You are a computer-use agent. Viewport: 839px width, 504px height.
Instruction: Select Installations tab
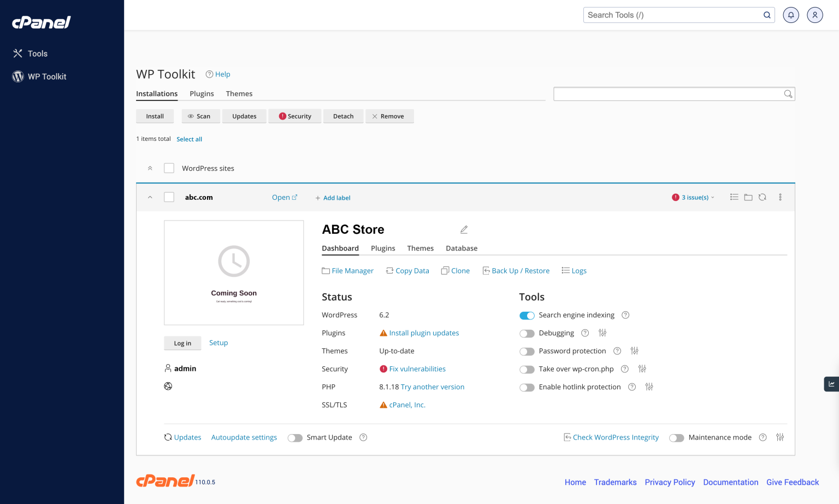[x=157, y=94]
